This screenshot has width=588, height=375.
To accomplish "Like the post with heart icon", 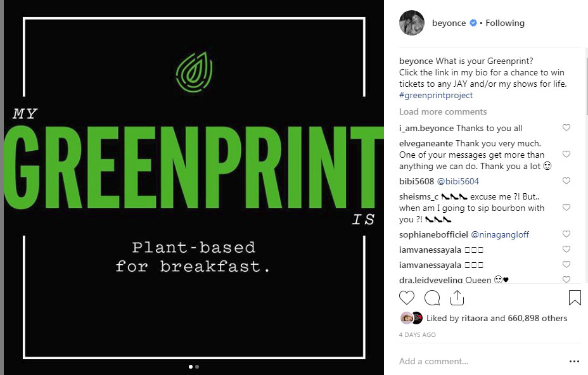I will [407, 298].
